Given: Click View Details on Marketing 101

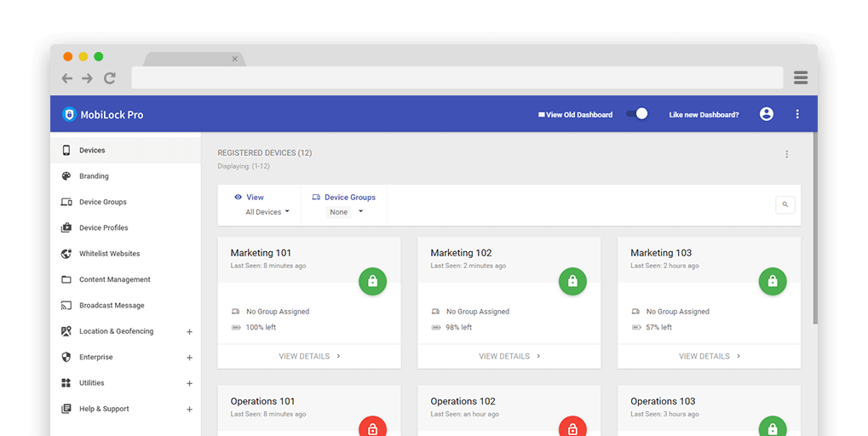Looking at the screenshot, I should (x=309, y=356).
